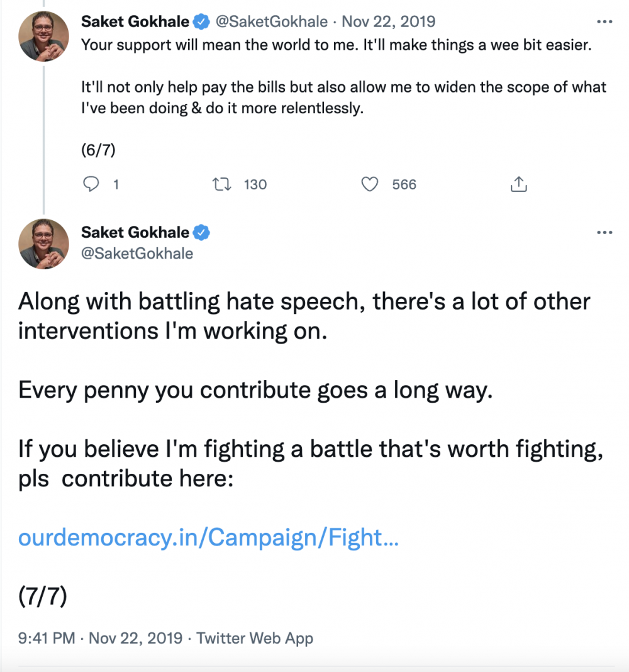The width and height of the screenshot is (629, 672).
Task: Click the @SaketGokhale handle on the first tweet
Action: point(272,22)
